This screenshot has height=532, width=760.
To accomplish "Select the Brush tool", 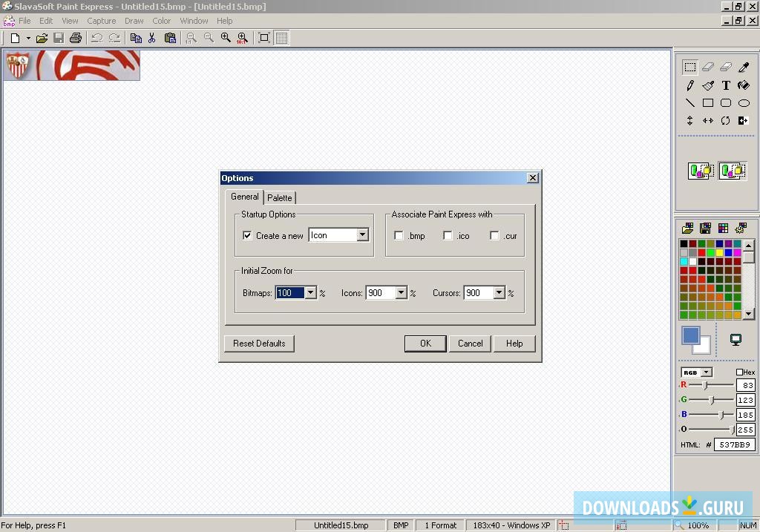I will click(707, 85).
